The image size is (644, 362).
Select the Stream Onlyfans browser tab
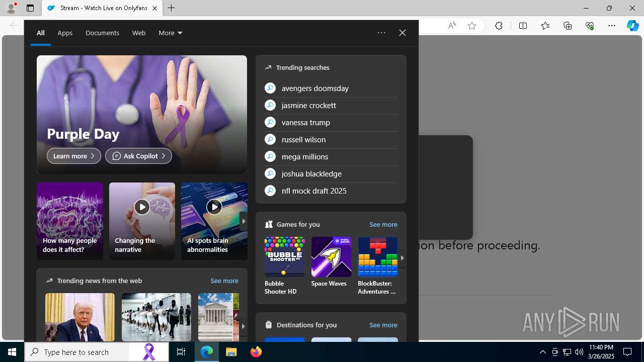click(102, 8)
